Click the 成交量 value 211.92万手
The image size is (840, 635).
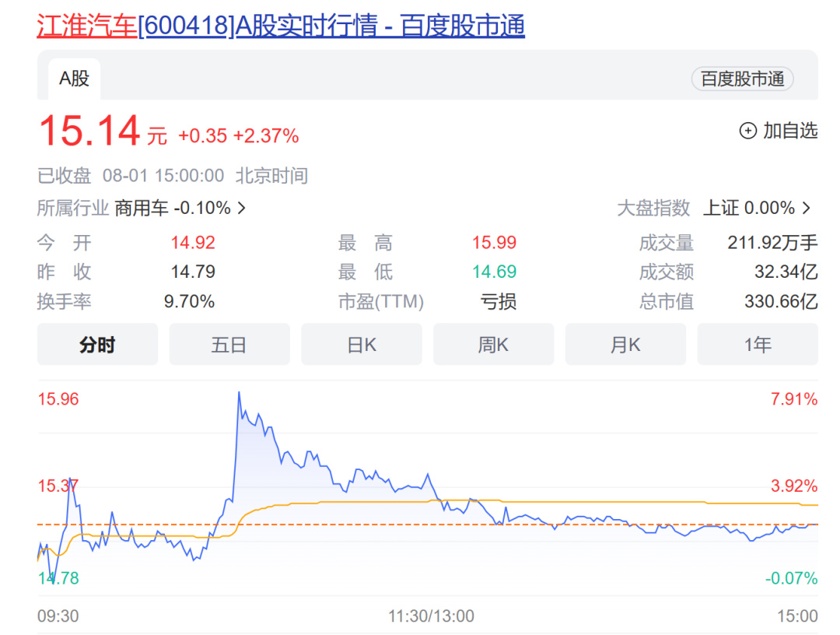[772, 243]
